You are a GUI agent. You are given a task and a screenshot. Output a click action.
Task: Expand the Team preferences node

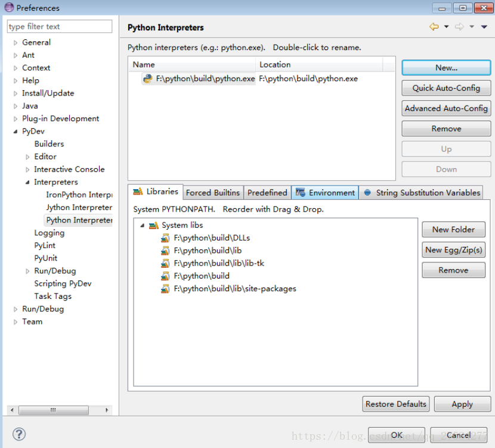click(15, 322)
